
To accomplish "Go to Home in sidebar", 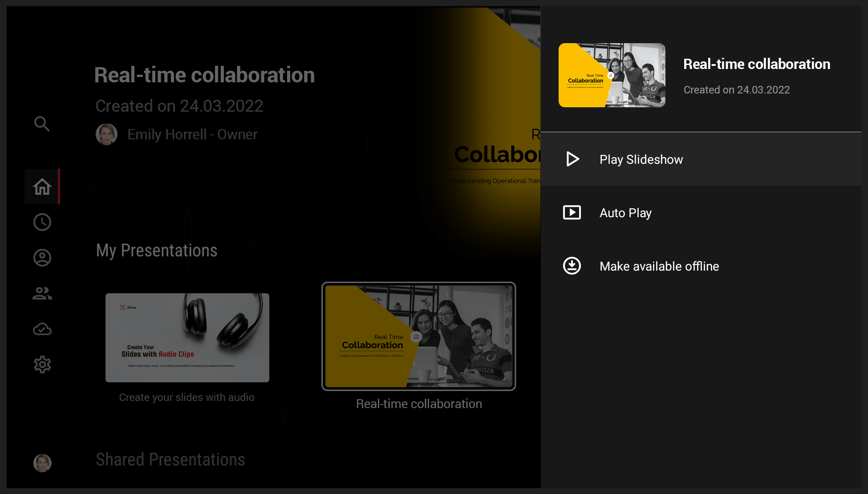I will pos(42,186).
